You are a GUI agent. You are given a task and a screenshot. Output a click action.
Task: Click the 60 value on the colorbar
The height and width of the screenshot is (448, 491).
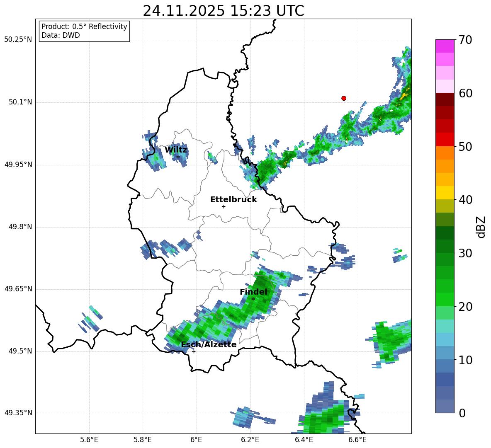[x=465, y=93]
